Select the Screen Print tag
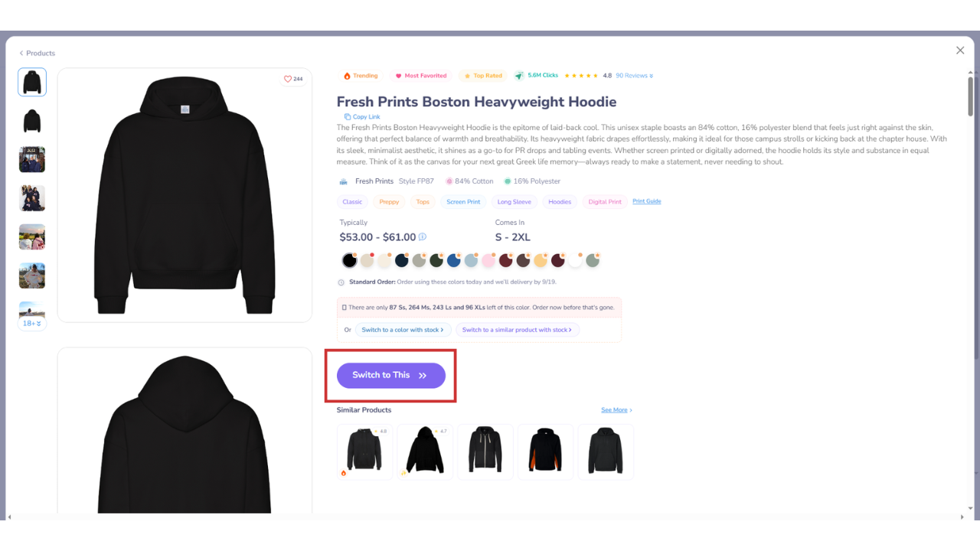Screen dimensions: 980x551 tap(463, 202)
